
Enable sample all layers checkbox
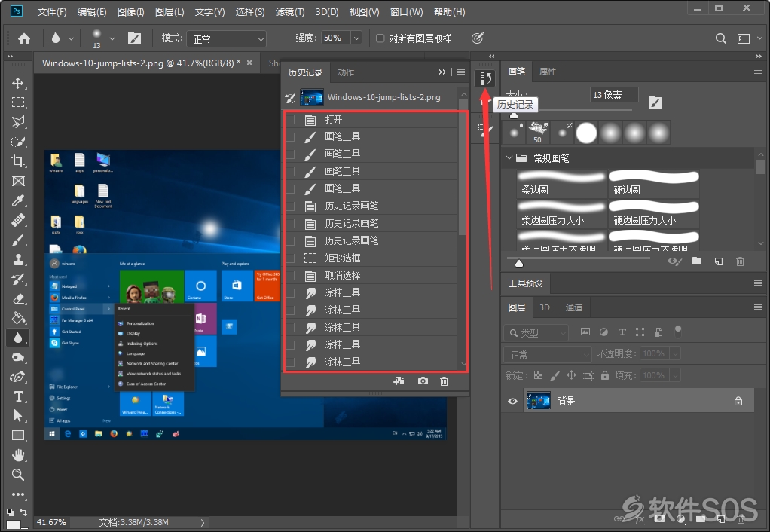pyautogui.click(x=380, y=38)
